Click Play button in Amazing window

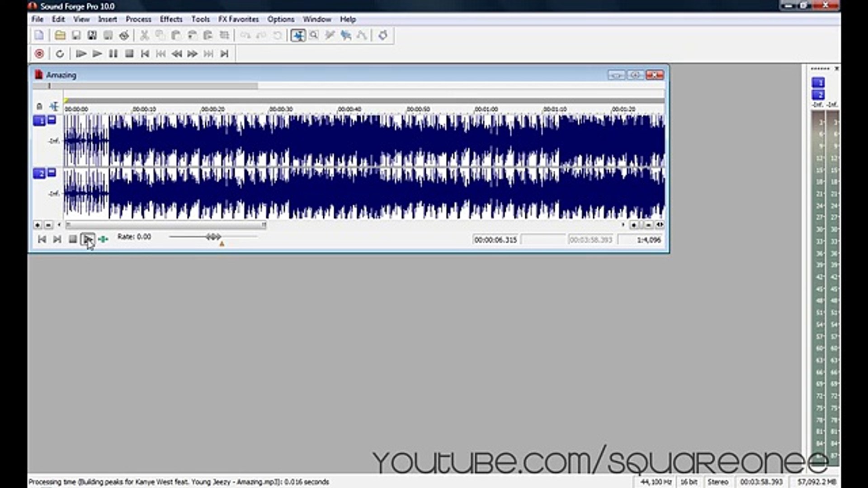(x=88, y=239)
